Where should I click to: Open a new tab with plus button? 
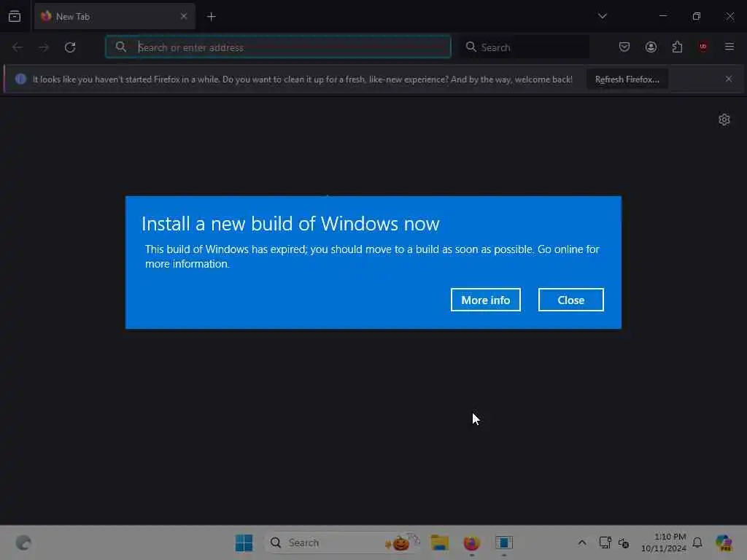211,17
